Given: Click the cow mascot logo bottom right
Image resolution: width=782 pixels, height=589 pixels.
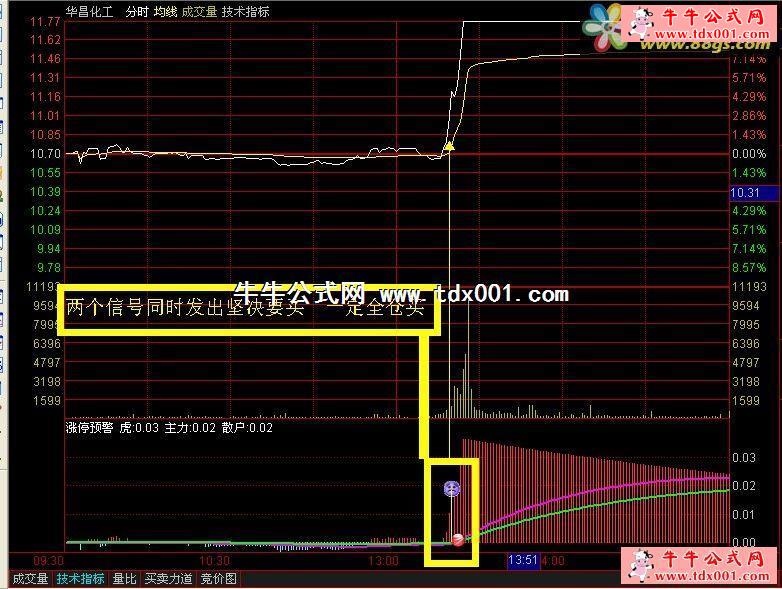Looking at the screenshot, I should pos(641,565).
